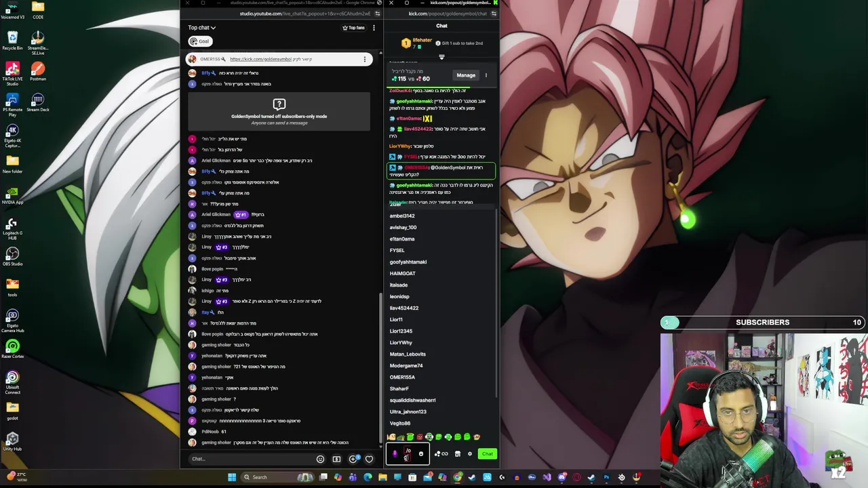Select Modergame74 in the Kick mention list
Viewport: 868px width, 488px height.
[x=406, y=365]
